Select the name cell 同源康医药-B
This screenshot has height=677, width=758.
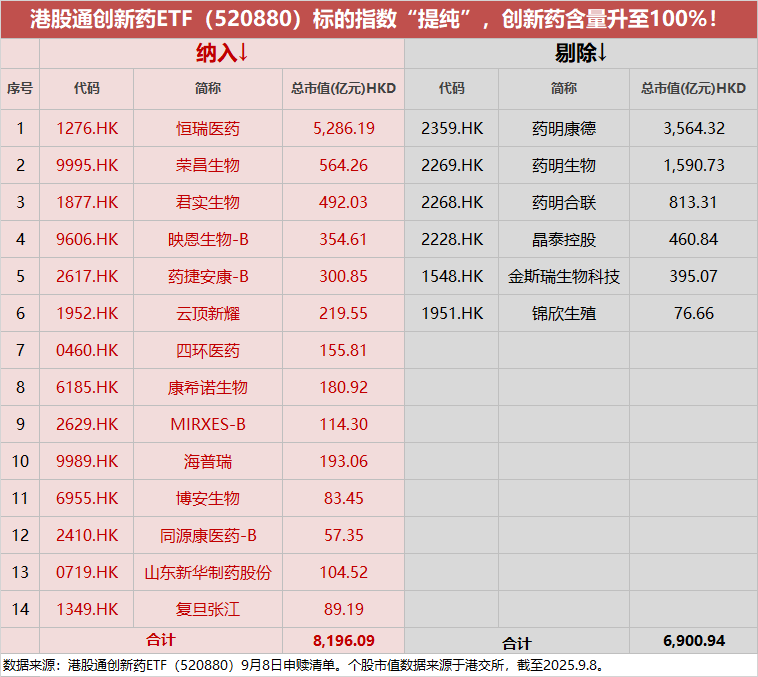(x=208, y=535)
